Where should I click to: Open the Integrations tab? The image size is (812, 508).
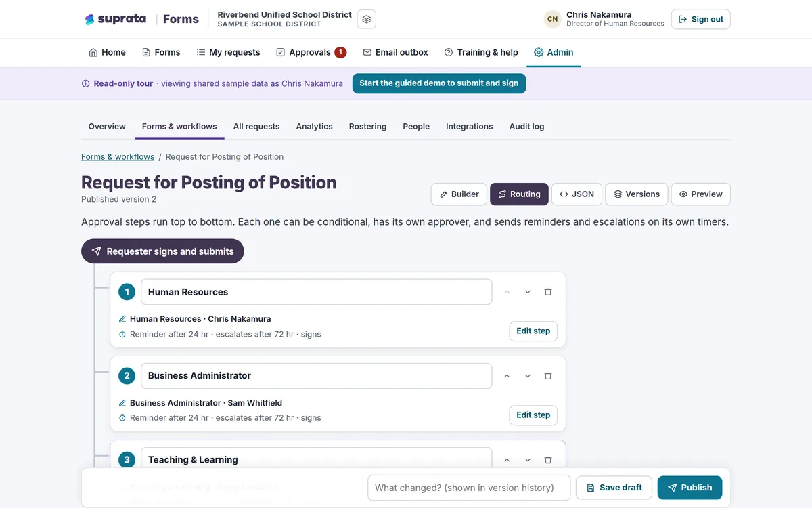coord(470,127)
